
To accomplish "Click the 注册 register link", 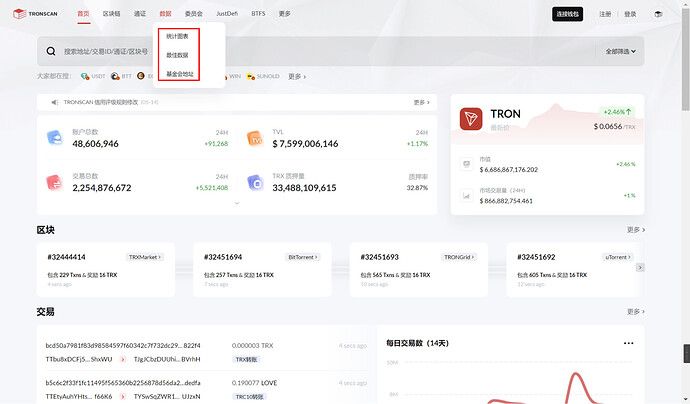I will coord(605,14).
